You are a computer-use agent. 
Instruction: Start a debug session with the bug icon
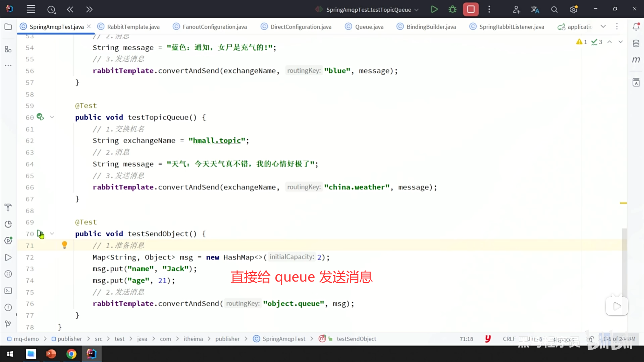452,9
